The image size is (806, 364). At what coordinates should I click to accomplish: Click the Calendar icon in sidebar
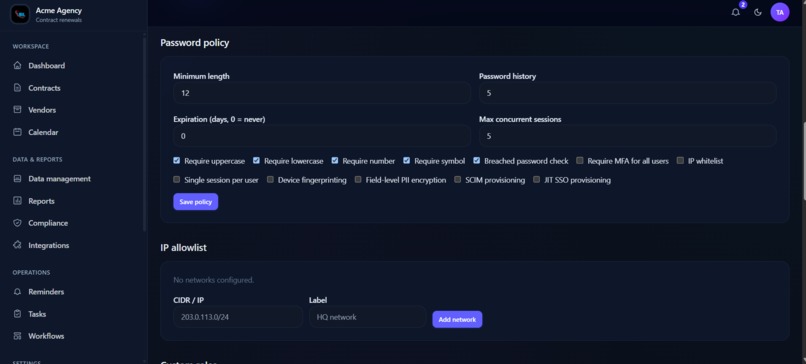pyautogui.click(x=17, y=132)
